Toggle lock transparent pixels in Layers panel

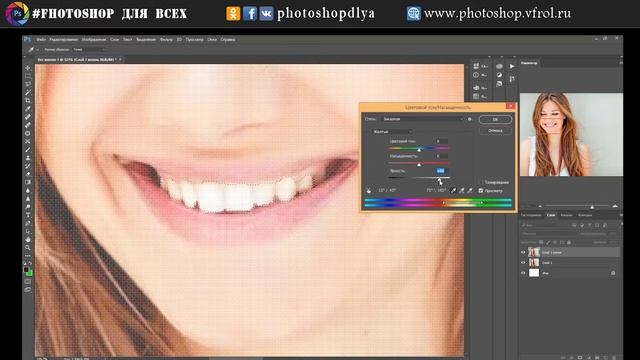tap(542, 242)
